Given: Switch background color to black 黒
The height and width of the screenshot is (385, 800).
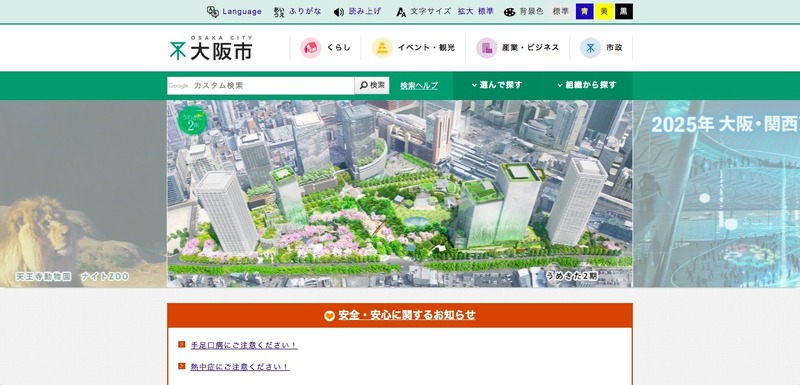Looking at the screenshot, I should [623, 11].
